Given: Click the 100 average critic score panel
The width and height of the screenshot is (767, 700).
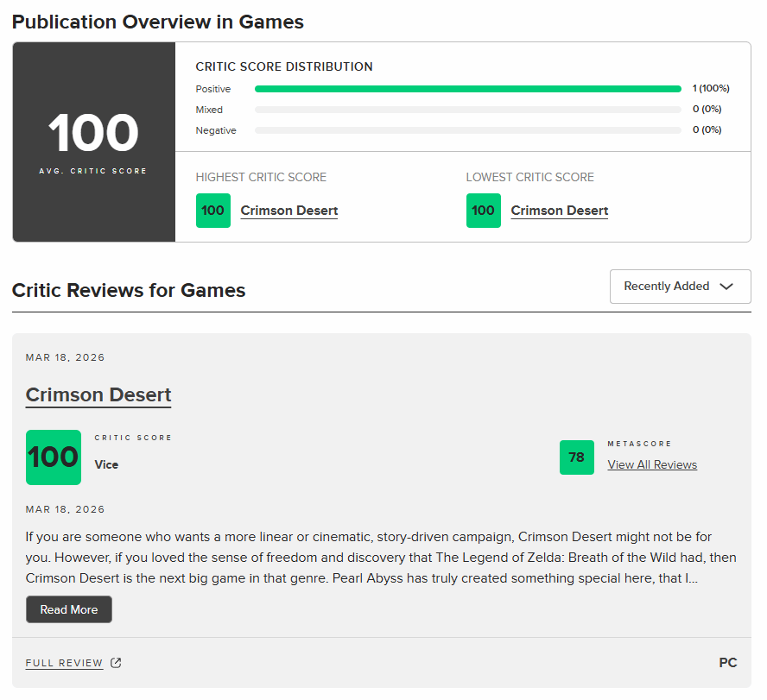Looking at the screenshot, I should (x=93, y=142).
